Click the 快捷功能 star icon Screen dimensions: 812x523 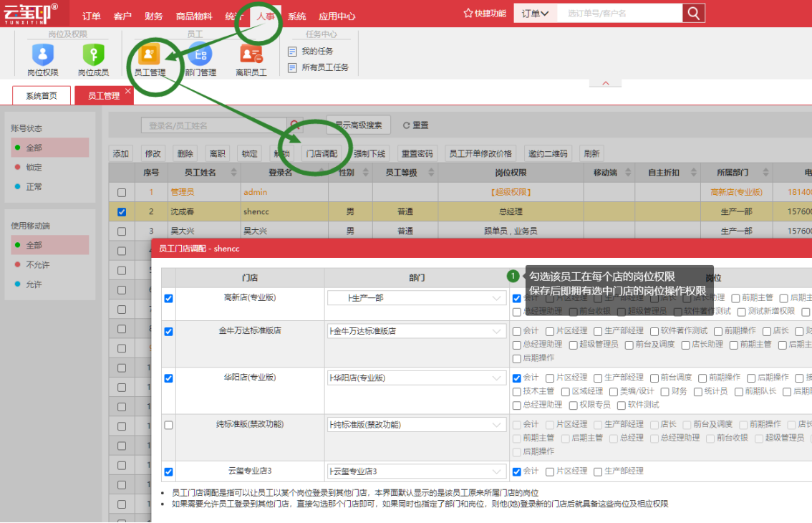[468, 13]
